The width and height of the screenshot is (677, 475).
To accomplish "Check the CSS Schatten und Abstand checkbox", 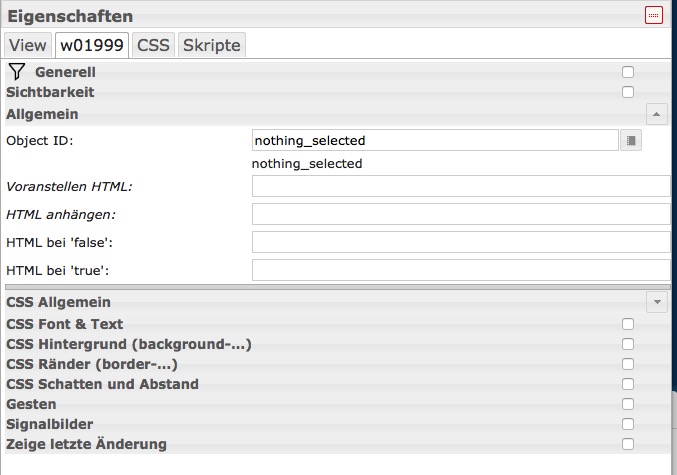I will click(628, 384).
